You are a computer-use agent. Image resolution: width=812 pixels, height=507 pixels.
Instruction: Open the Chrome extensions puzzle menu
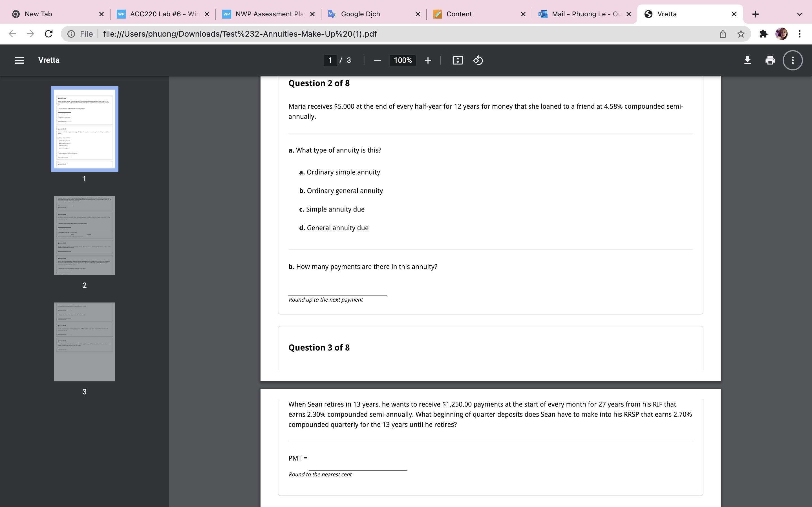pos(764,34)
